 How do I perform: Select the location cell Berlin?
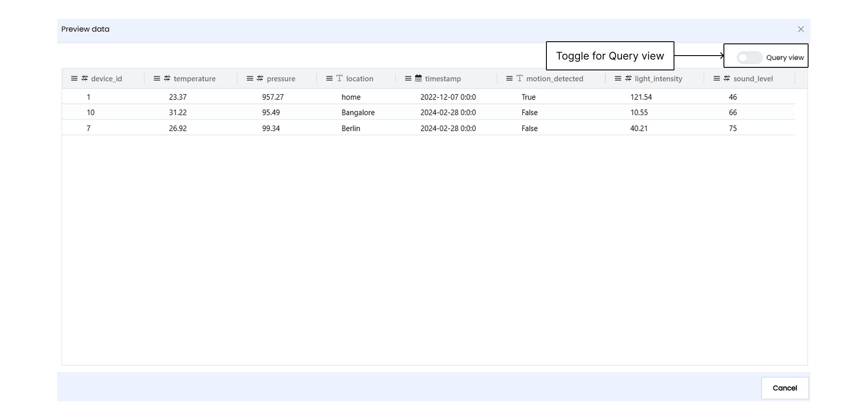tap(351, 128)
